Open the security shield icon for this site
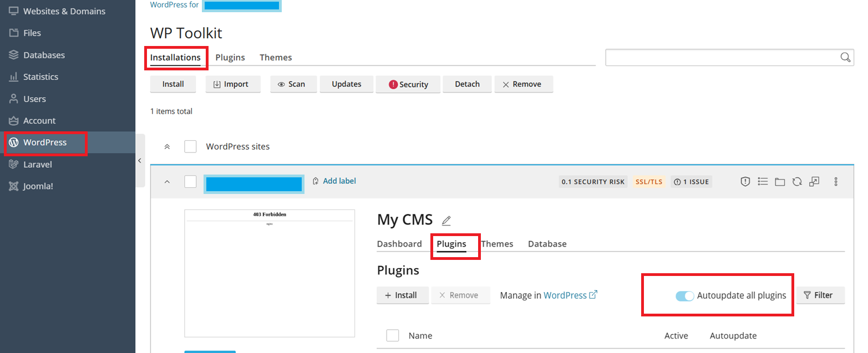868x353 pixels. pos(745,182)
